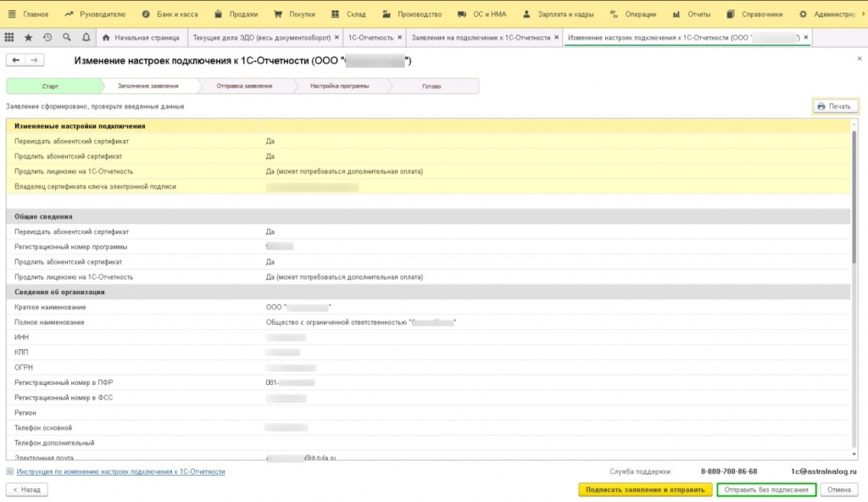Select header Изменяемые настройки подключения
The width and height of the screenshot is (868, 502).
tap(428, 126)
